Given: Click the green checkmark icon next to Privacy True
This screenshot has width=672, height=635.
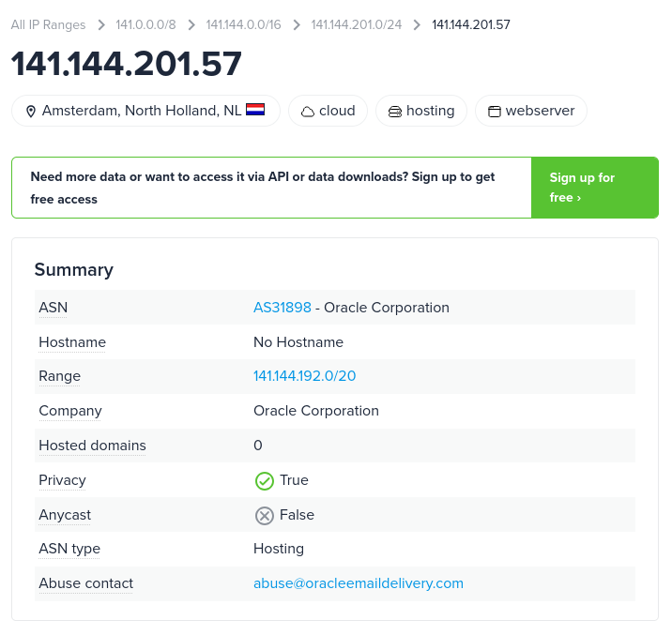Looking at the screenshot, I should (x=265, y=481).
